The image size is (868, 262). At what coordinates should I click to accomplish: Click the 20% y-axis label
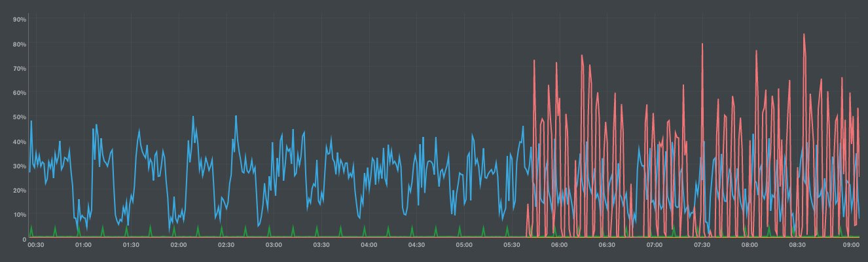20,190
